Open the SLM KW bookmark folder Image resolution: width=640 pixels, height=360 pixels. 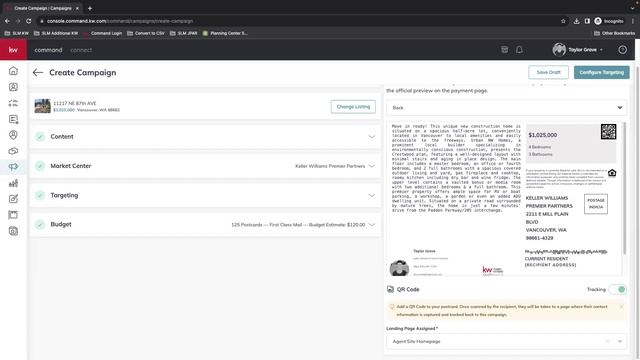click(x=16, y=33)
